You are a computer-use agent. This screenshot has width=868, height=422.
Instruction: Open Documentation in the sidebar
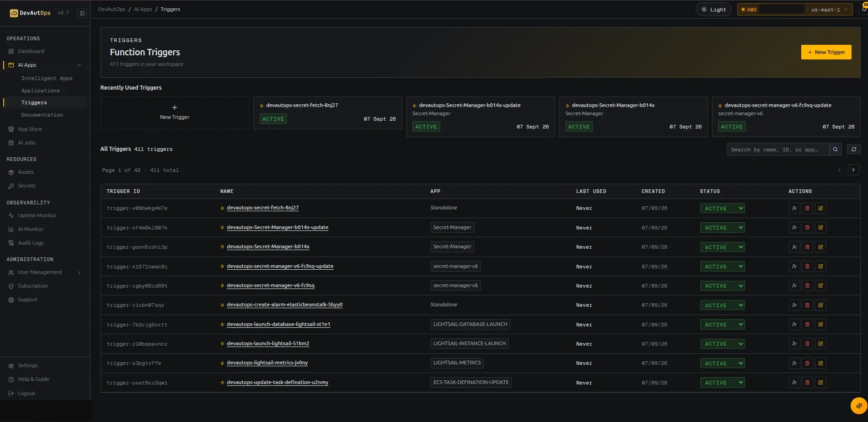coord(42,115)
